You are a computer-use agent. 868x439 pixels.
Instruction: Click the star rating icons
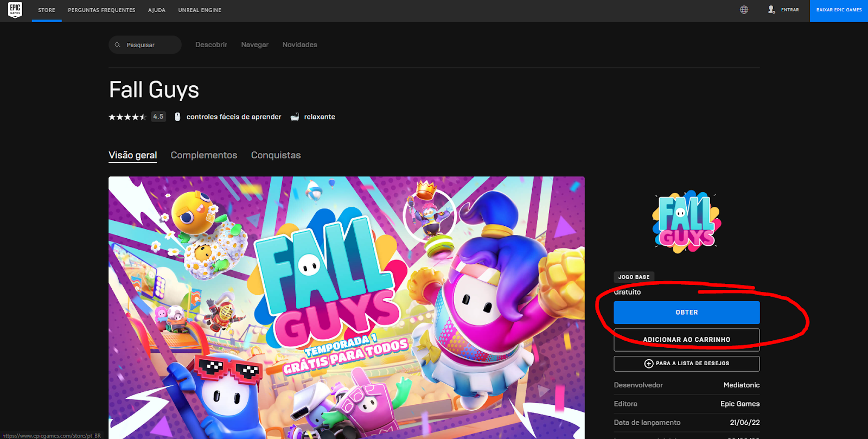click(127, 117)
